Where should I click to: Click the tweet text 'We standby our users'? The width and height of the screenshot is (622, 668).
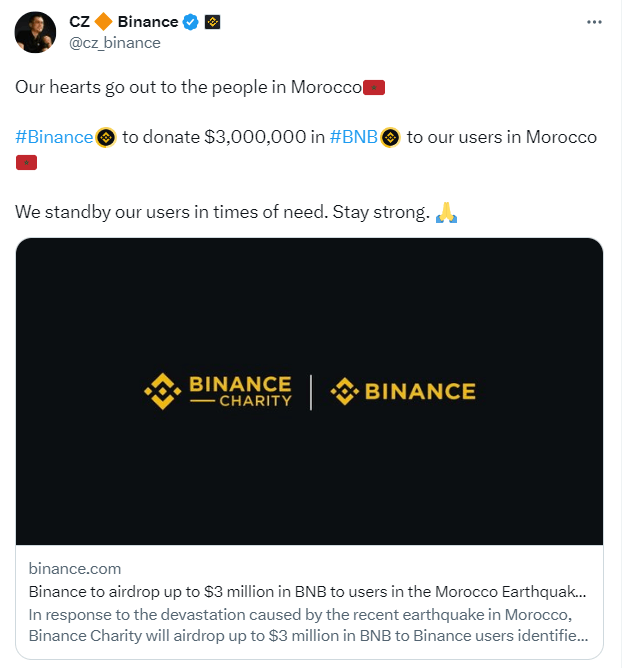tap(222, 212)
